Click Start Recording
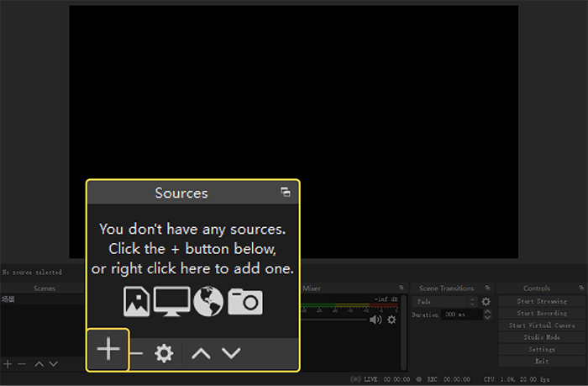This screenshot has height=386, width=588. pyautogui.click(x=542, y=313)
